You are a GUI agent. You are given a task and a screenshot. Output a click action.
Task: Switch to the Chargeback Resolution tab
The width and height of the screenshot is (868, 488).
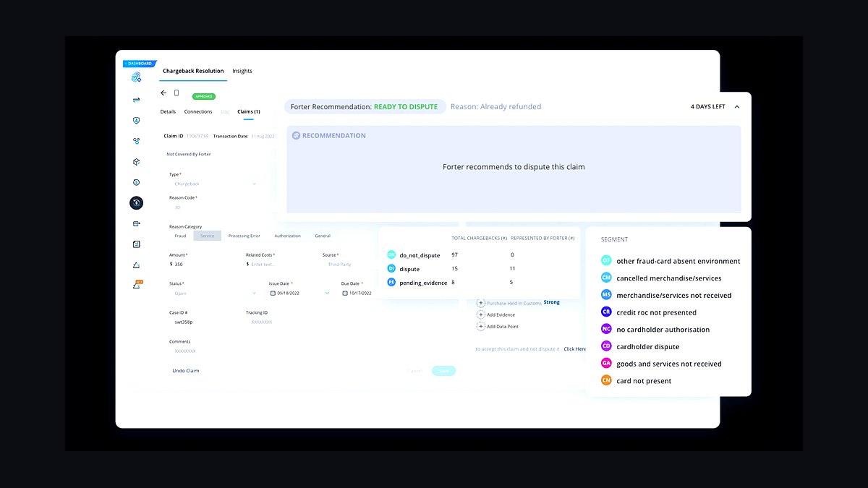193,71
